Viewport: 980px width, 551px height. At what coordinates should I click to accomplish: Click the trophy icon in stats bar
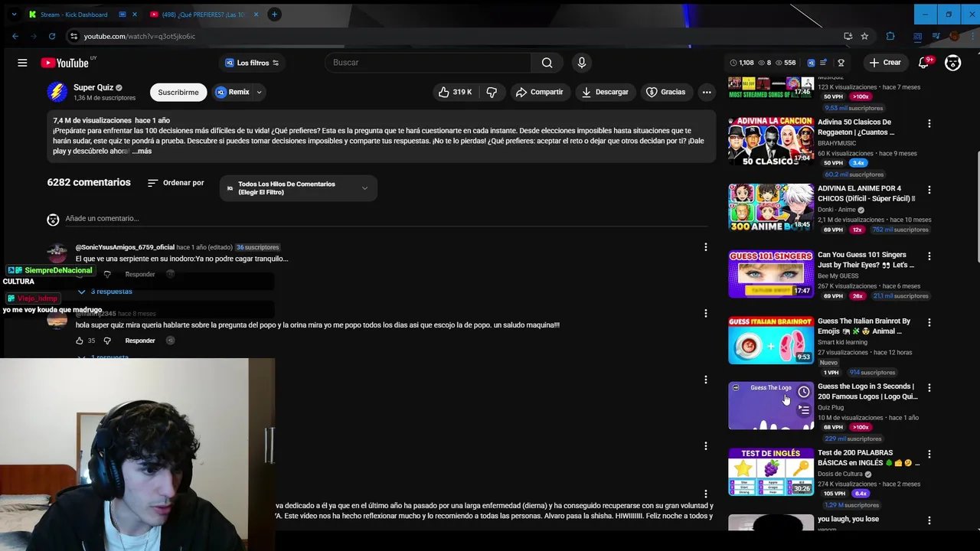[841, 63]
